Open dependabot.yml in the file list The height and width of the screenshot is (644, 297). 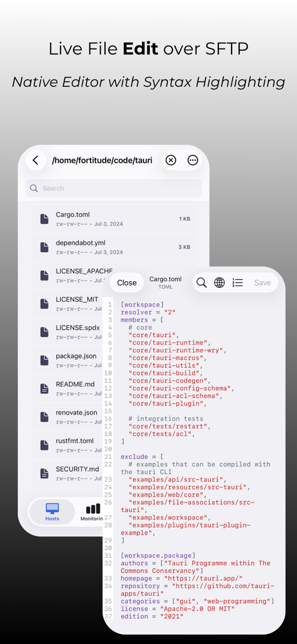tap(113, 247)
